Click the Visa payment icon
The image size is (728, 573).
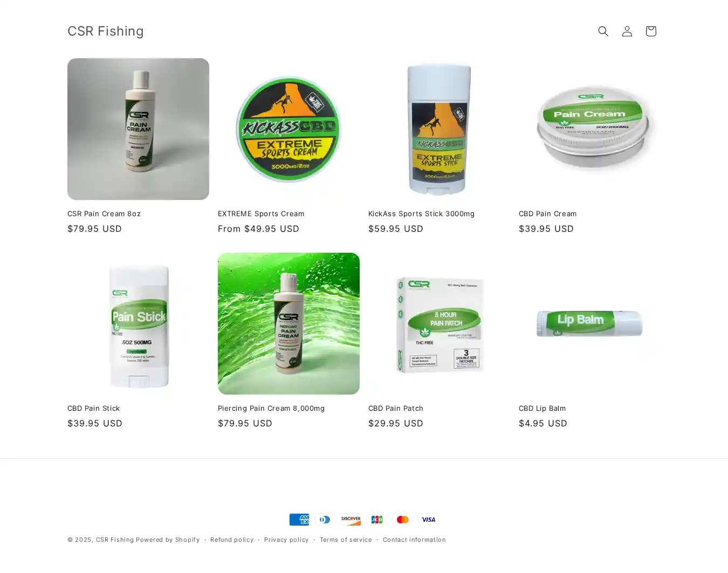pyautogui.click(x=429, y=520)
